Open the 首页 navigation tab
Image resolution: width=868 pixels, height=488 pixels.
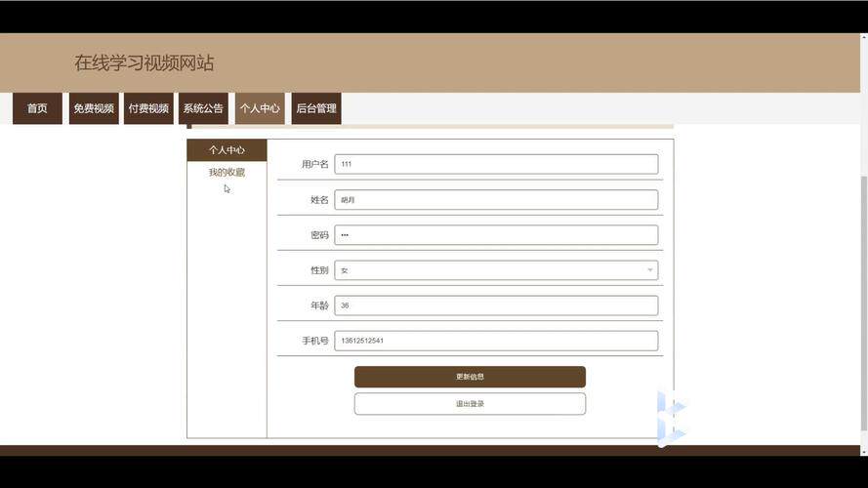click(38, 108)
